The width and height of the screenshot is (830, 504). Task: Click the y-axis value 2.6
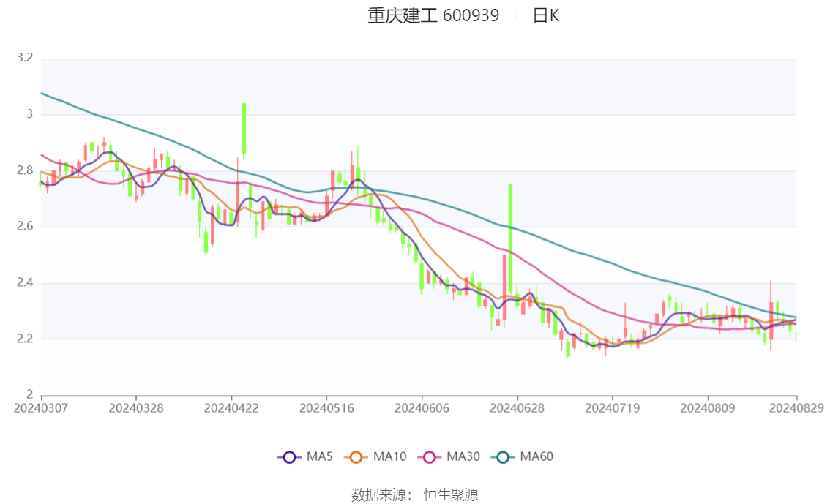pyautogui.click(x=25, y=226)
